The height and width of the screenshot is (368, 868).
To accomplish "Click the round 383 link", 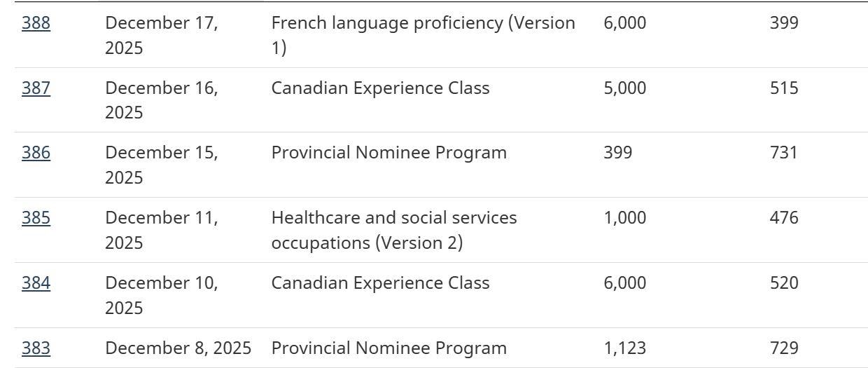I will pos(36,348).
